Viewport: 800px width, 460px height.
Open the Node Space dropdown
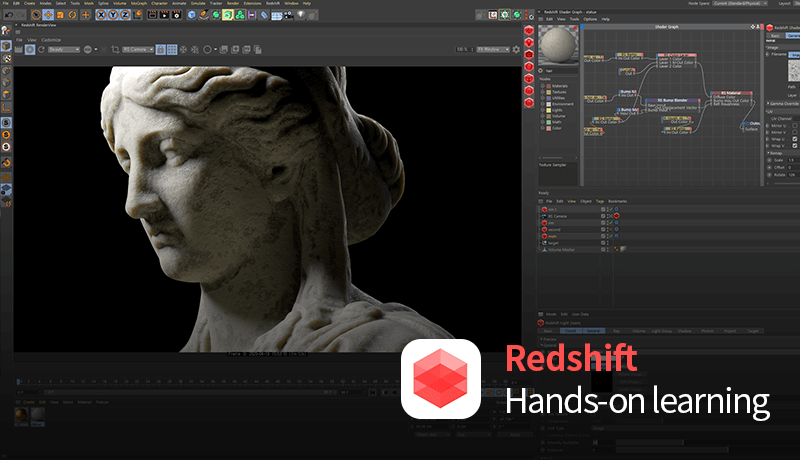click(740, 3)
